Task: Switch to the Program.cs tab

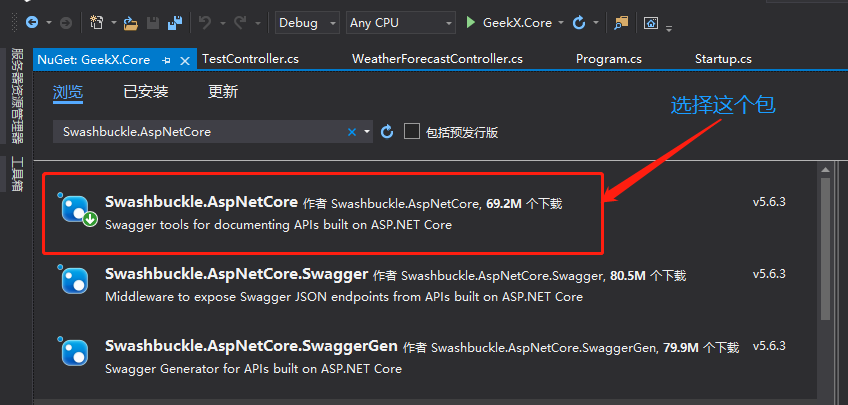Action: point(608,59)
